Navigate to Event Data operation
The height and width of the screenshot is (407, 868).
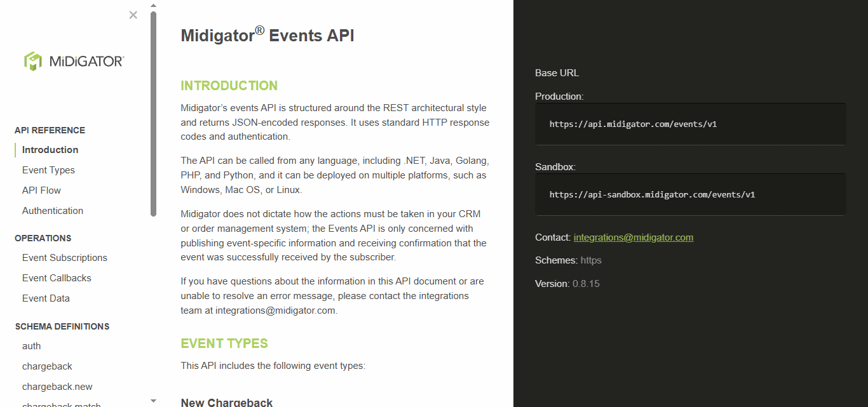point(46,298)
